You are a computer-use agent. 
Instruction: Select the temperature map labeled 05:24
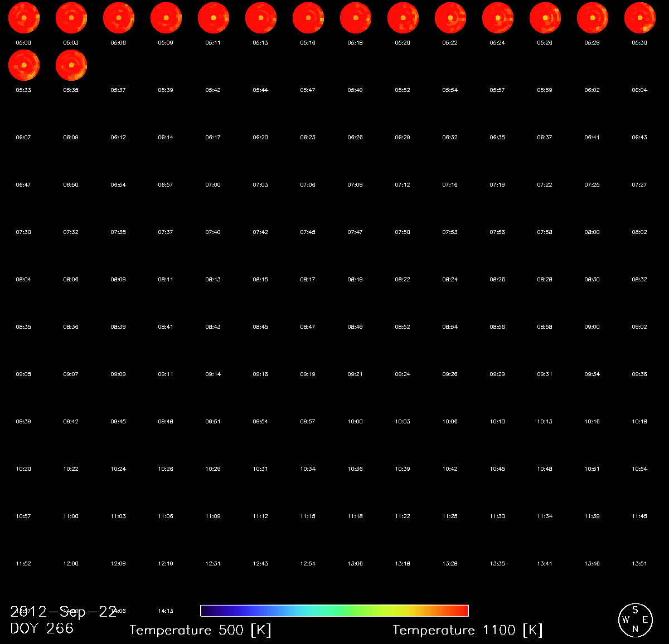498,18
